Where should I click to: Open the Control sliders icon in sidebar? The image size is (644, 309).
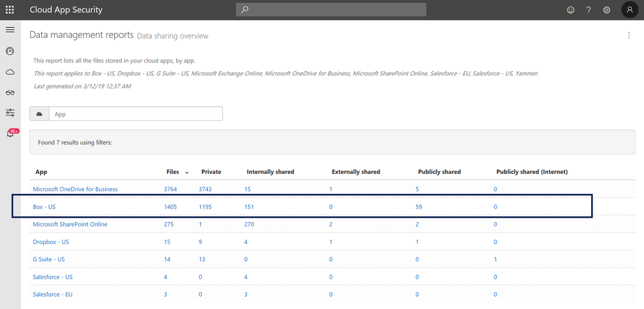pyautogui.click(x=10, y=113)
